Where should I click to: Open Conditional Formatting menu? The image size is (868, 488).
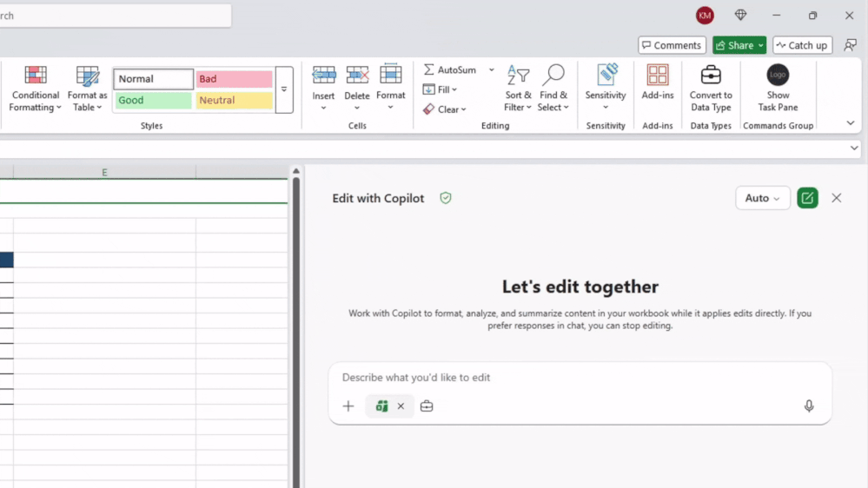point(36,89)
